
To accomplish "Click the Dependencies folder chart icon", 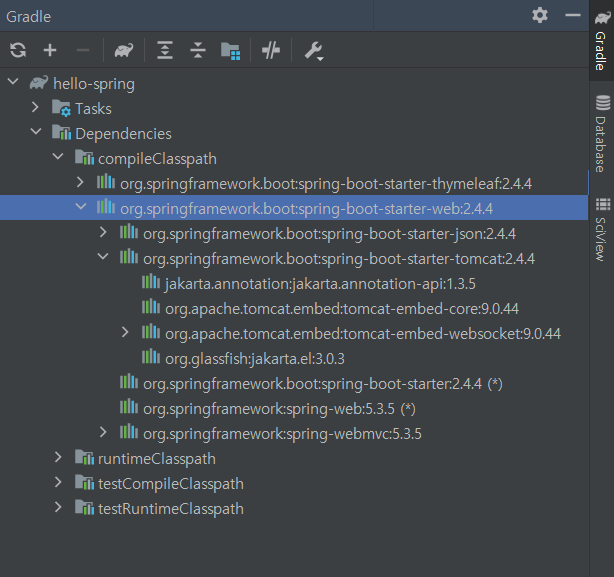I will 61,132.
